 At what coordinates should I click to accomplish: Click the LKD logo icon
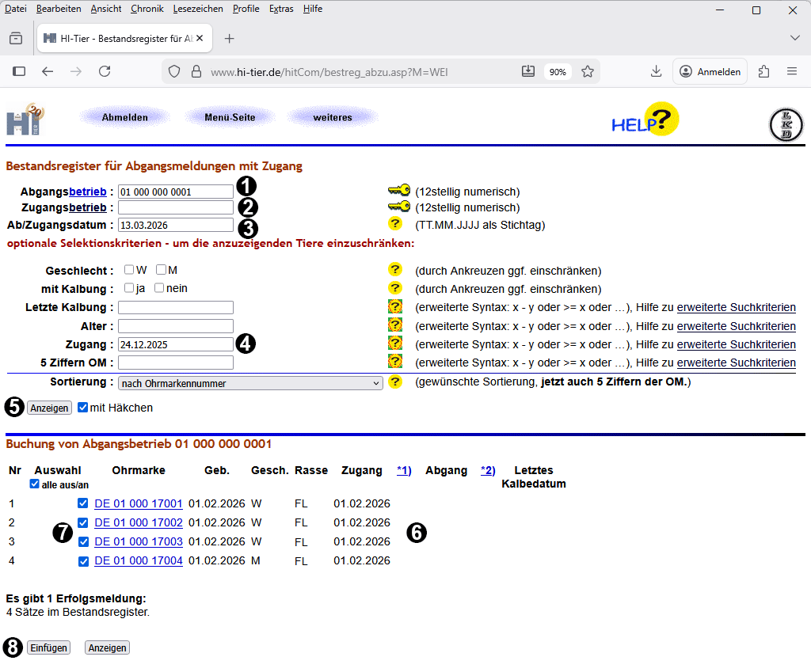[x=786, y=125]
